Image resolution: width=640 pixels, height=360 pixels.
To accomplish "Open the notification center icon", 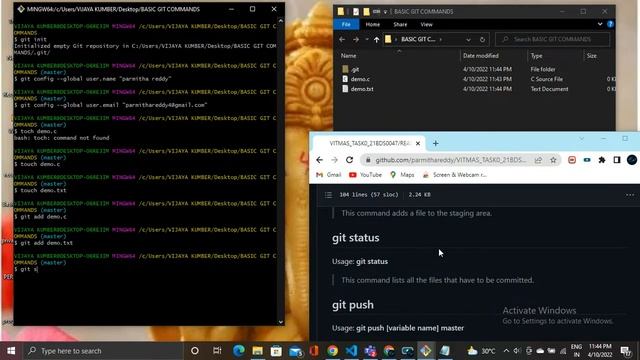I will pos(625,351).
